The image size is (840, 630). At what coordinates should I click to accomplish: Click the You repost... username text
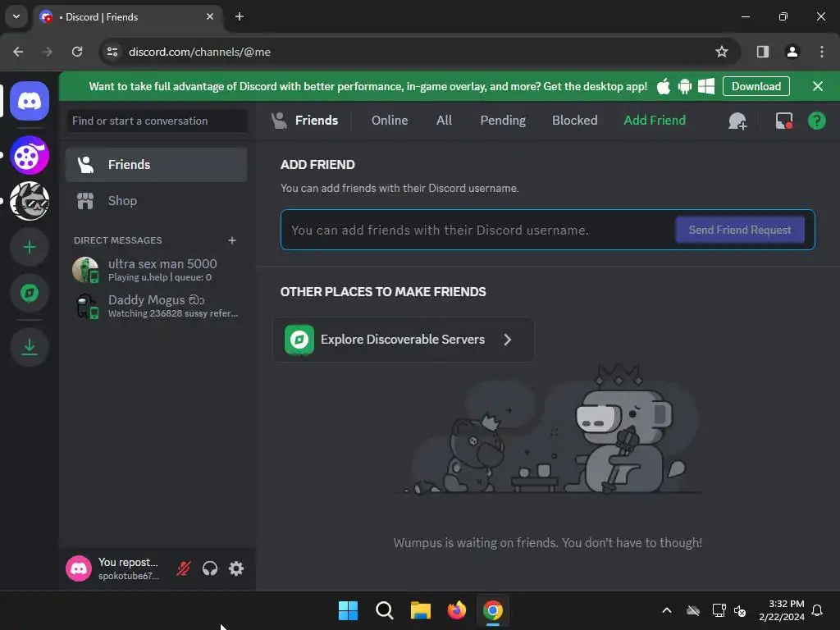(x=128, y=562)
